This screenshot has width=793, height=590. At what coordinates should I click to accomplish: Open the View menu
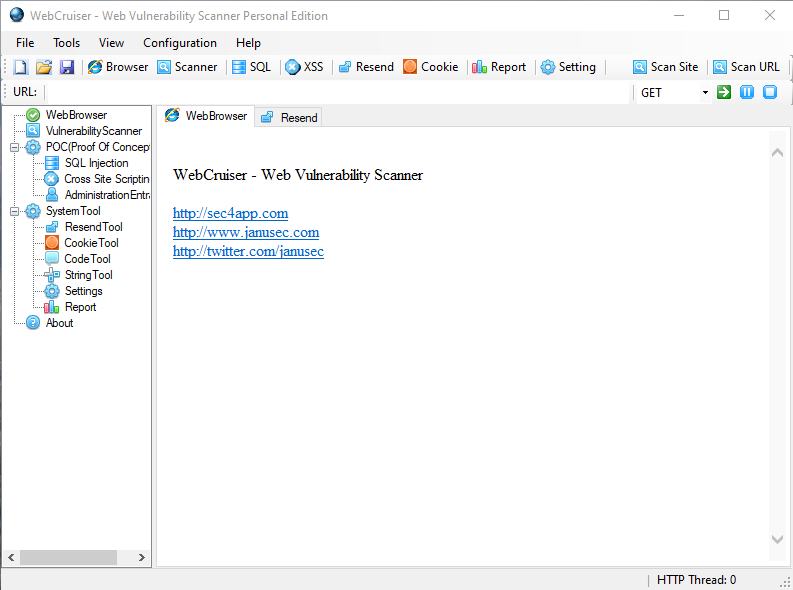coord(111,43)
